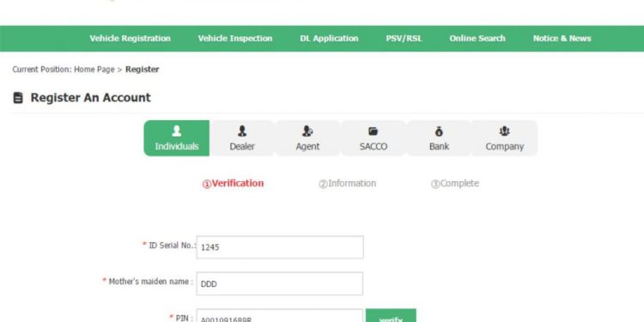
Task: Click the Dealer person icon
Action: pos(242,131)
